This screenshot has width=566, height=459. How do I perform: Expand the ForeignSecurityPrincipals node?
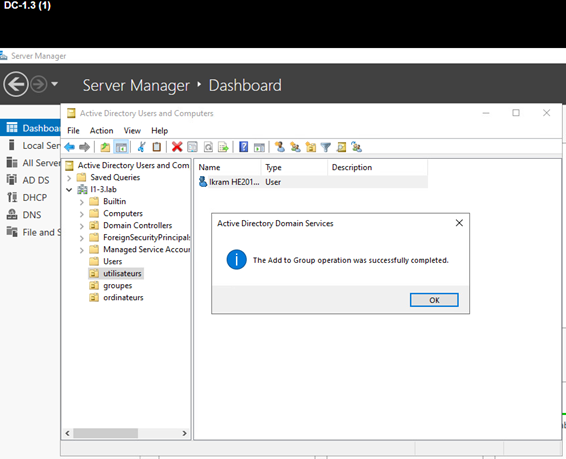pyautogui.click(x=82, y=238)
